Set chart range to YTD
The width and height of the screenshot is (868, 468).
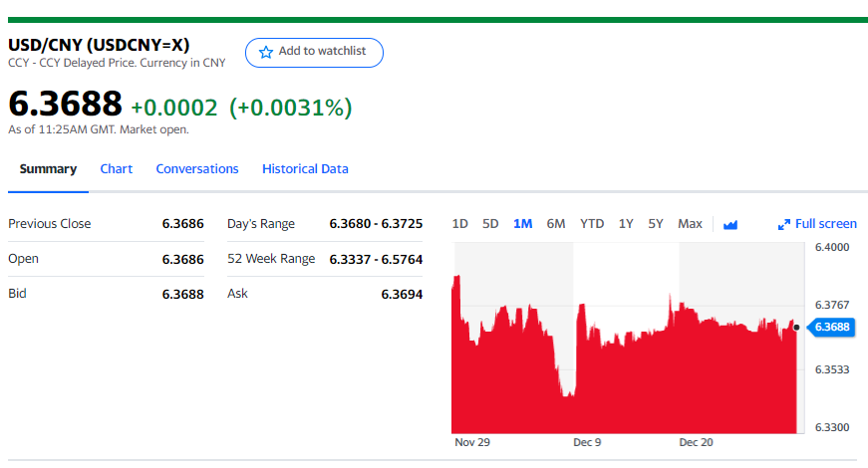coord(592,224)
